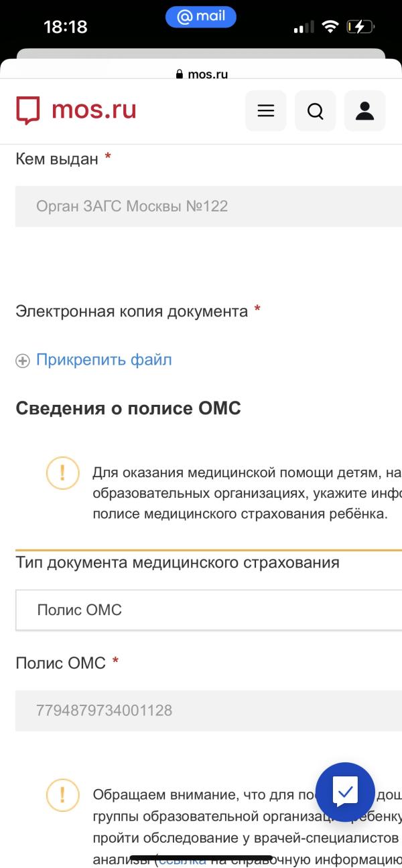Tap the battery charging indicator
Viewport: 402px width, 868px height.
(x=360, y=27)
